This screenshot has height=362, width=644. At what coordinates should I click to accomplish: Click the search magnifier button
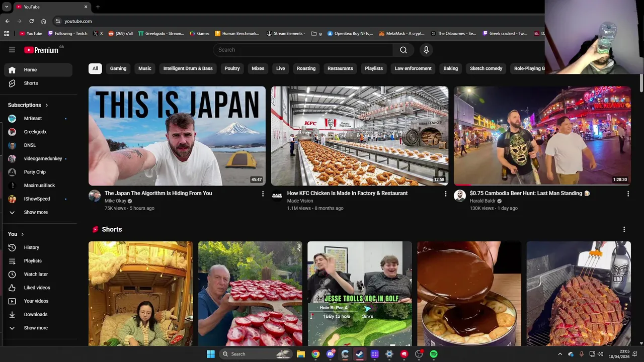(x=404, y=50)
